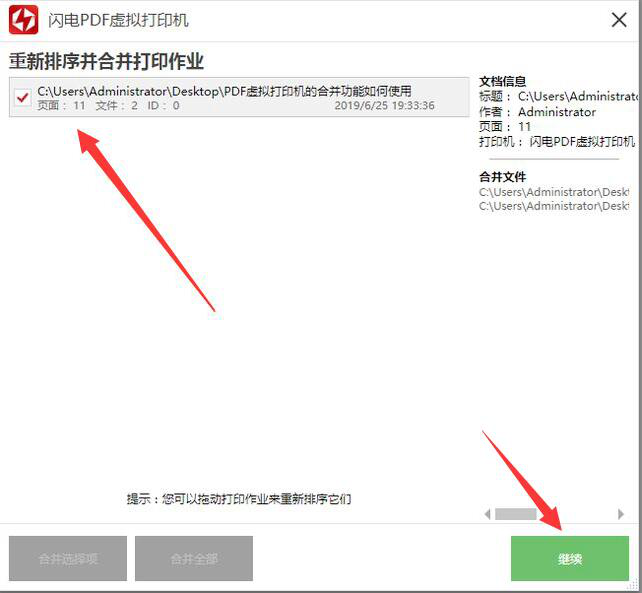Click the 合并全部 button
The width and height of the screenshot is (642, 593).
[x=194, y=558]
